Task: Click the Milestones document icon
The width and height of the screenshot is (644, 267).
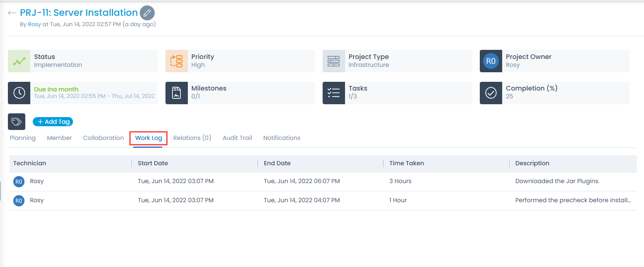Action: point(176,93)
